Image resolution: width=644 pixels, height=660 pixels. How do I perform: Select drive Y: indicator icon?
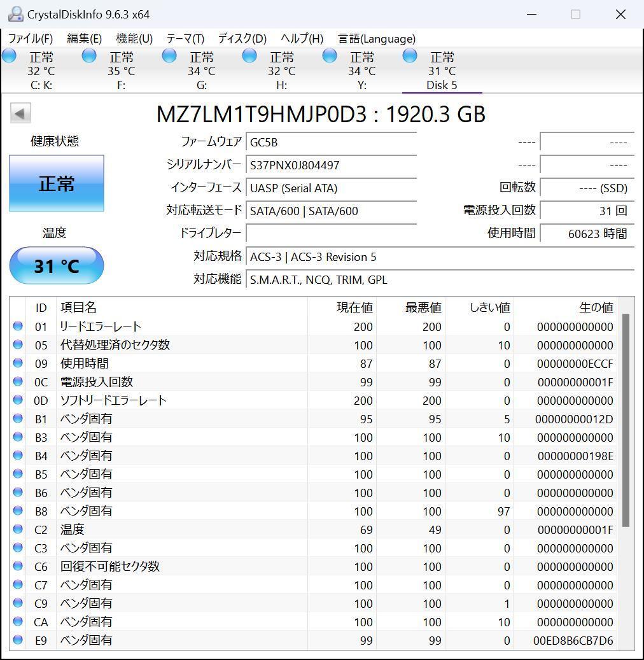click(x=329, y=55)
